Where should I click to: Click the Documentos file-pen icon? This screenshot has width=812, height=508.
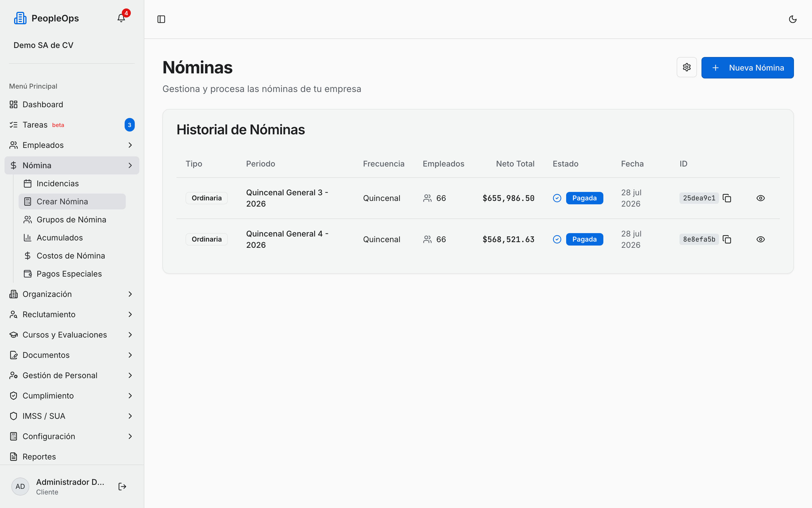coord(14,355)
